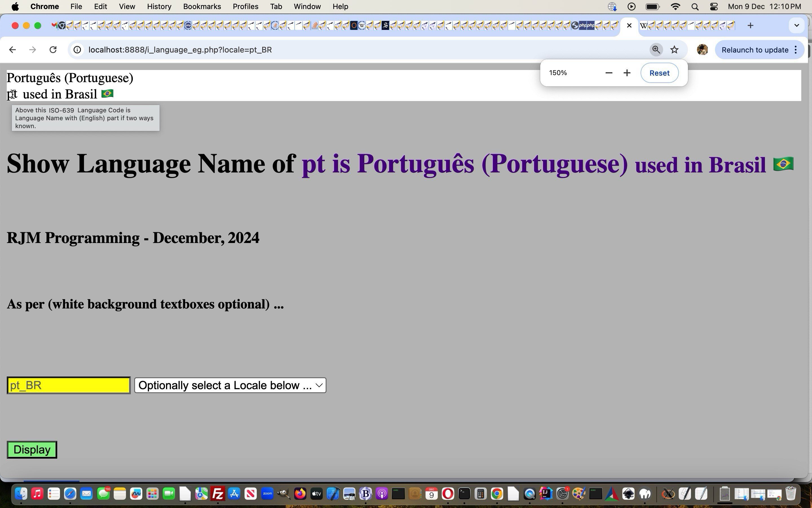Open Zoom from the Dock
812x508 pixels.
click(x=267, y=494)
